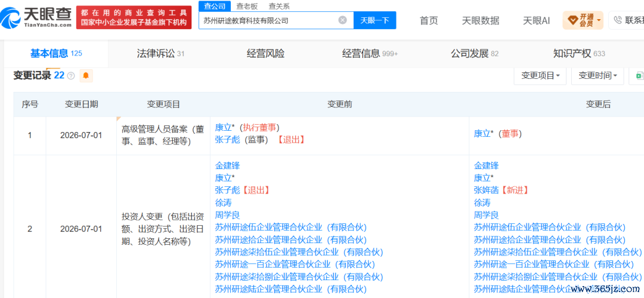The image size is (644, 298).
Task: Open the 公司发展 tab
Action: tap(475, 54)
